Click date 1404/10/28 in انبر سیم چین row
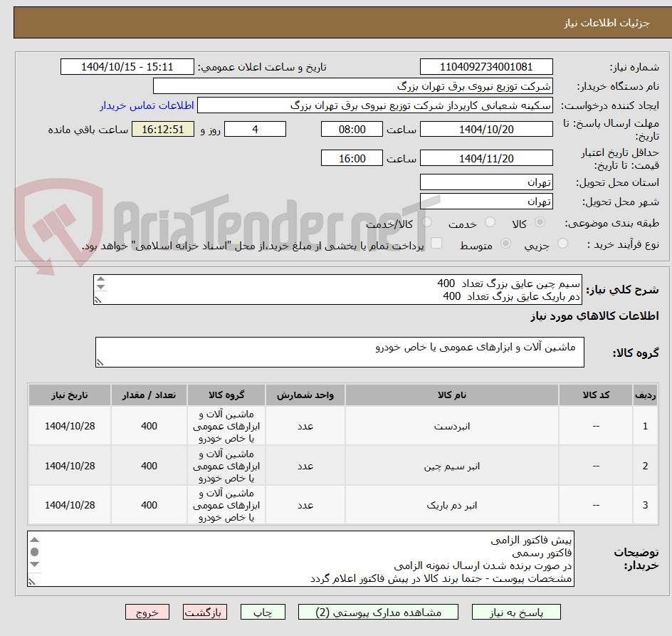Viewport: 672px width, 636px height. pos(70,466)
